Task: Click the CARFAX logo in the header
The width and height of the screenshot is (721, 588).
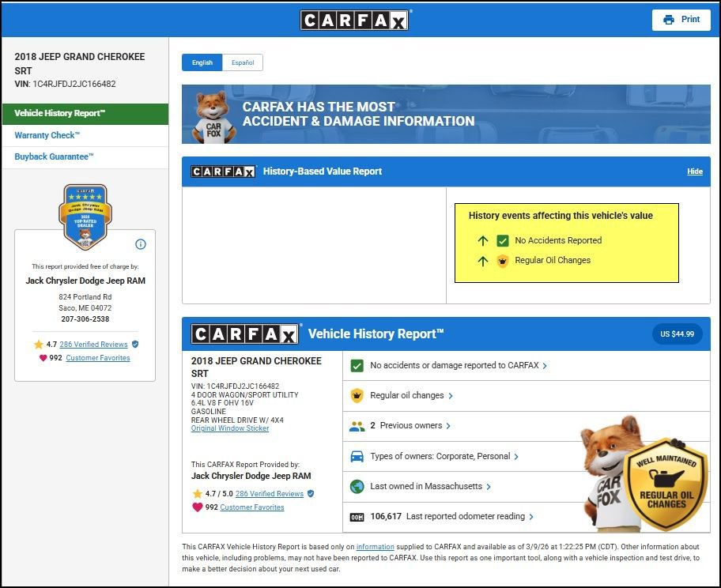Action: (x=354, y=20)
